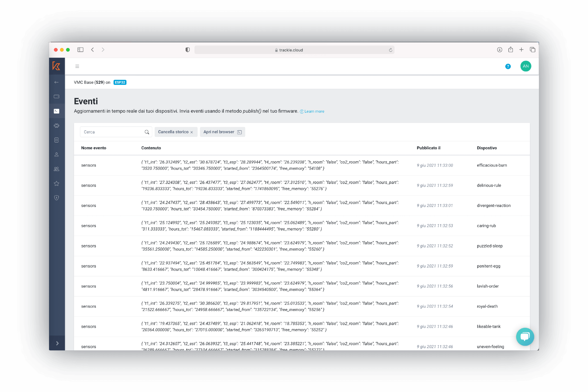Click the Contenuto column header
Screen dimensions: 588x392
click(151, 148)
